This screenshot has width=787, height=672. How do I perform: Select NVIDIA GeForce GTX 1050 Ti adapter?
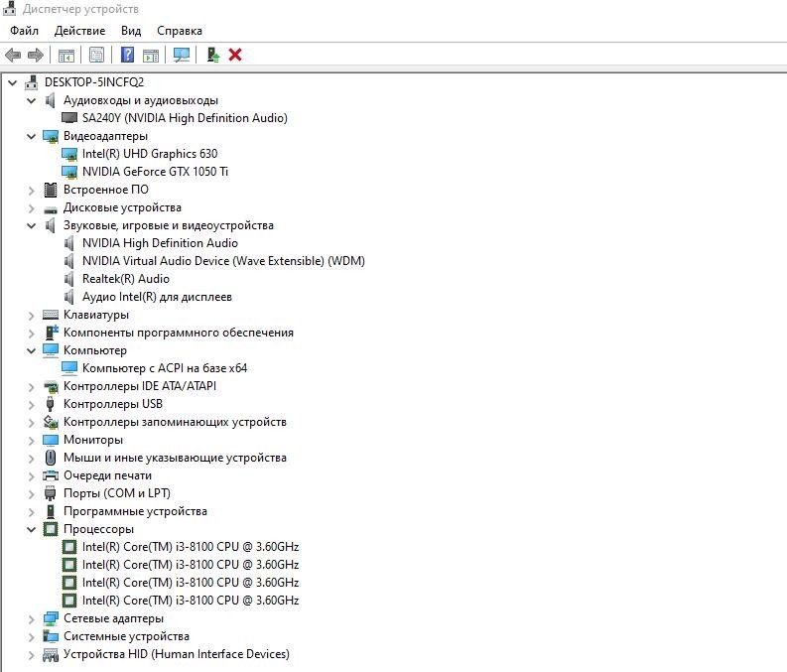pyautogui.click(x=155, y=172)
